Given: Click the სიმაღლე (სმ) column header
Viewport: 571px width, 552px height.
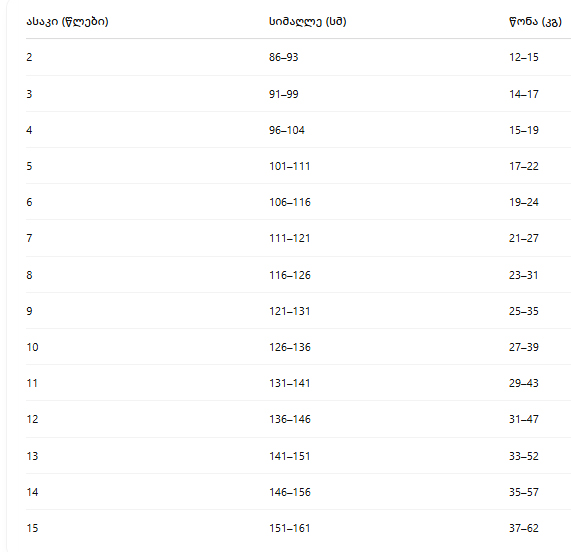Looking at the screenshot, I should (307, 22).
